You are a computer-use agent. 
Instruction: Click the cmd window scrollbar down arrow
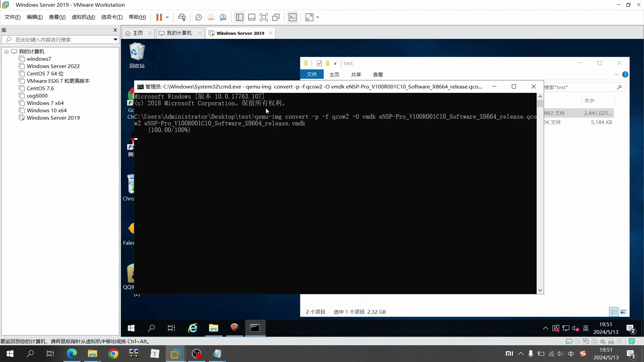click(x=540, y=290)
